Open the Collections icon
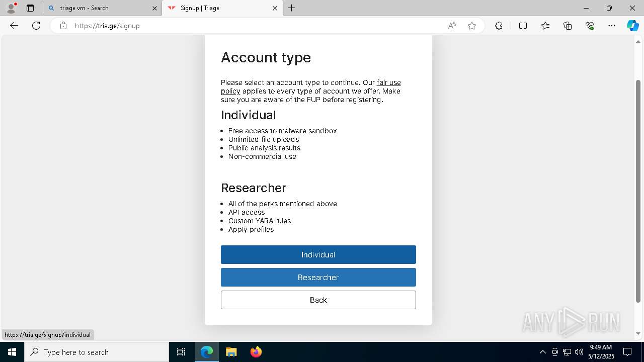This screenshot has width=644, height=362. (x=568, y=26)
